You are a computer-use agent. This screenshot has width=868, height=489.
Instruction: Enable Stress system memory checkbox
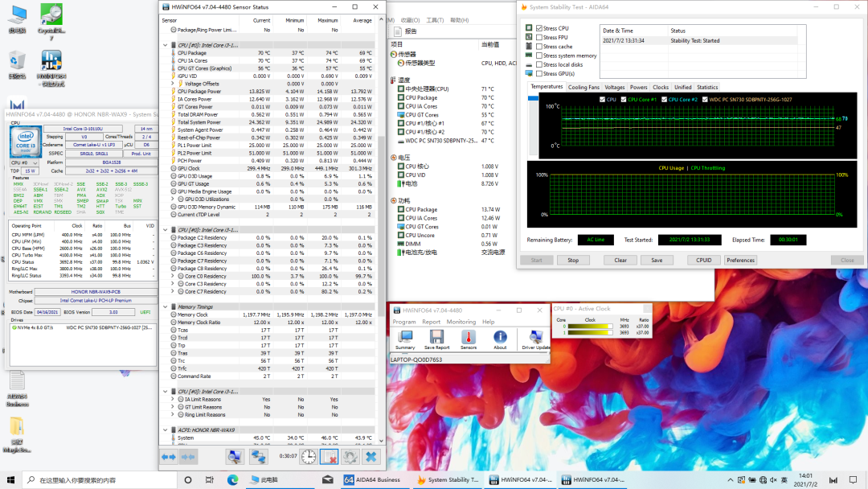539,55
